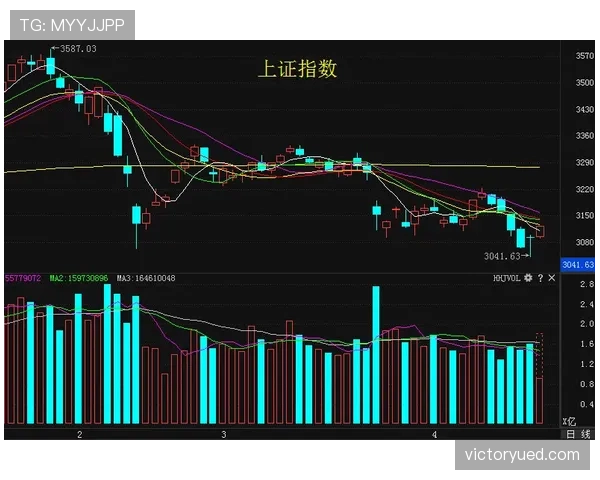Viewport: 600px width, 480px height.
Task: Close the volume indicator panel
Action: [x=551, y=278]
